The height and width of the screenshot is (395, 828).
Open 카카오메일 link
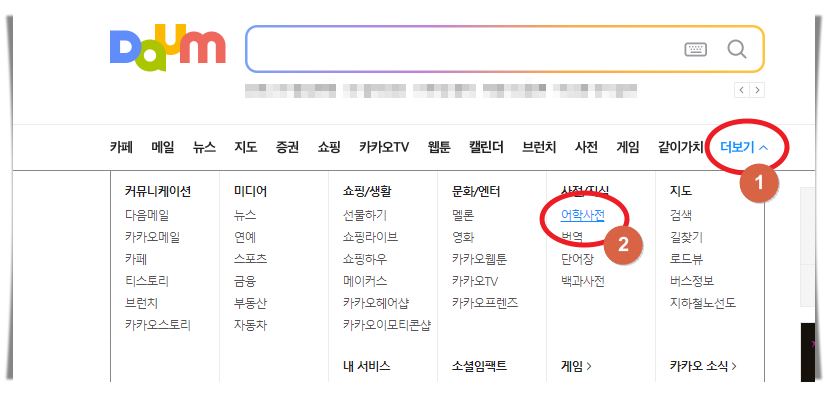point(153,237)
